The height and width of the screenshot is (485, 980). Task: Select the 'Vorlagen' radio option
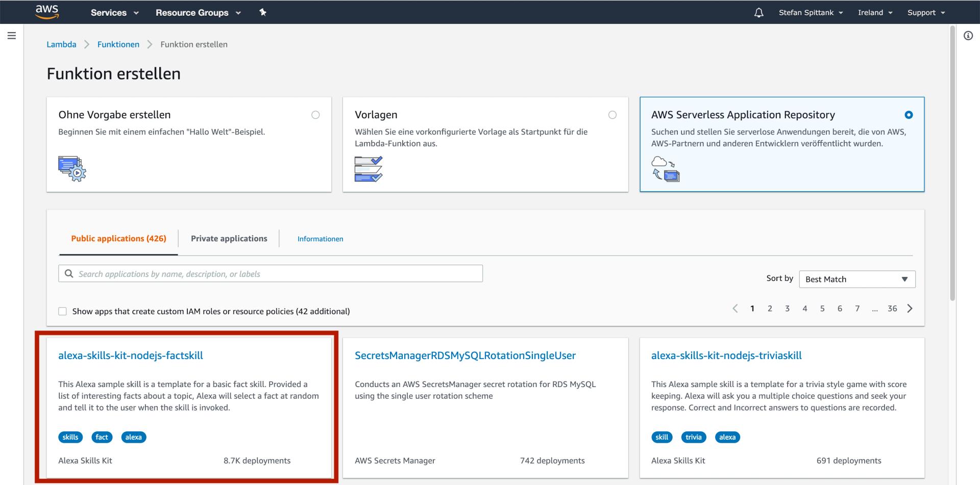pyautogui.click(x=612, y=115)
